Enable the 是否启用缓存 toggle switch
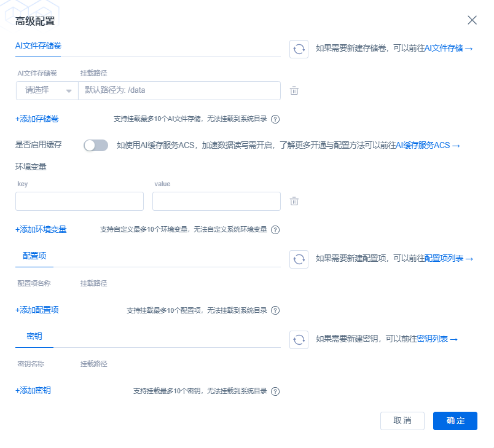Viewport: 494px width, 448px height. (x=96, y=145)
